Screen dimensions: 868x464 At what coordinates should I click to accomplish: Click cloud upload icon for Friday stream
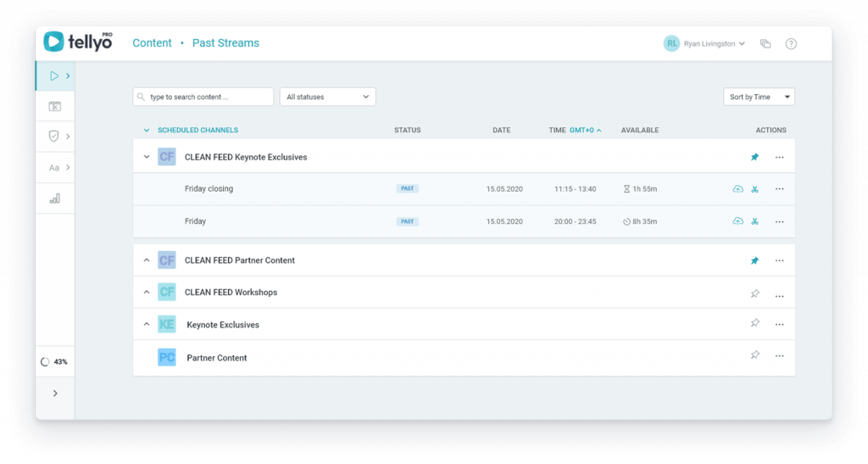click(738, 221)
